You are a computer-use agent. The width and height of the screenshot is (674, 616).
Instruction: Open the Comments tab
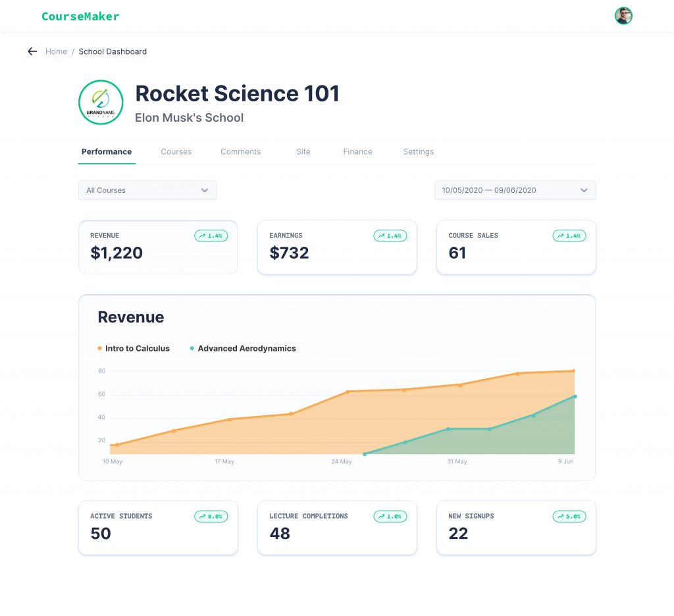click(240, 151)
